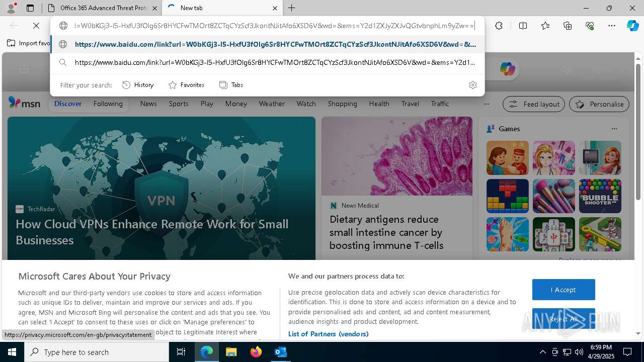Expand more MSN categories ellipsis

click(486, 104)
